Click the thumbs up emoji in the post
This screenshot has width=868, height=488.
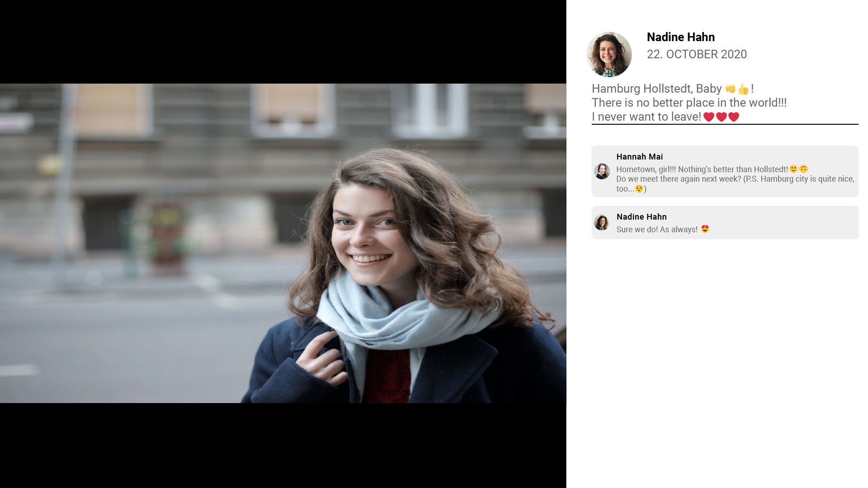coord(743,89)
